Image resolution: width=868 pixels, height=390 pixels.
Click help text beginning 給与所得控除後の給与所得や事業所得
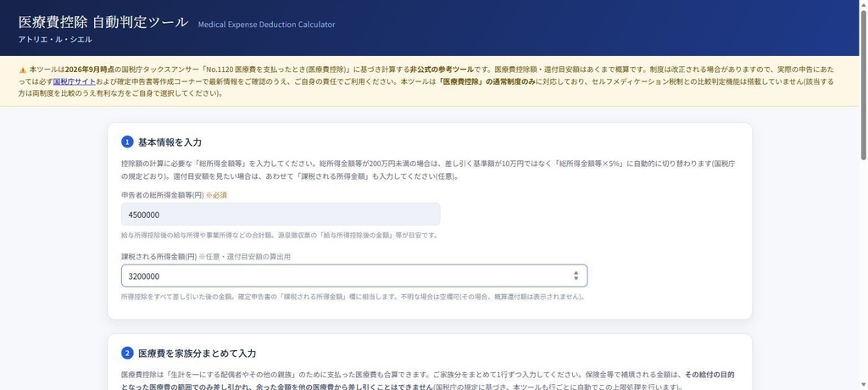(x=280, y=236)
